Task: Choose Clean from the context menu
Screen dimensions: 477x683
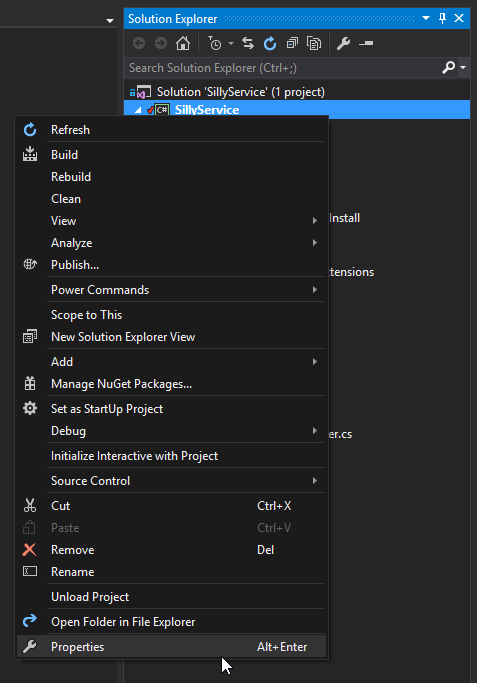Action: [x=171, y=199]
